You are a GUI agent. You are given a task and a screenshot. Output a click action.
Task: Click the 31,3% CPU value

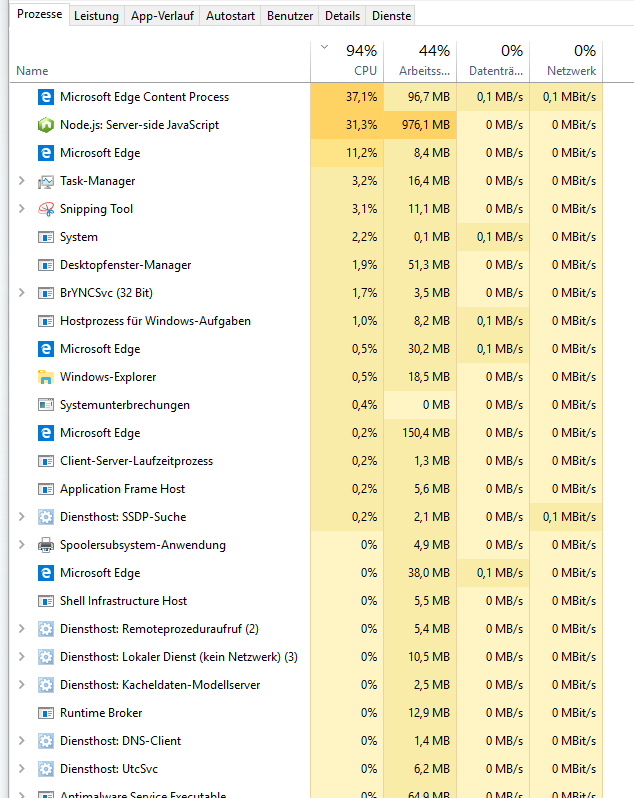click(361, 125)
